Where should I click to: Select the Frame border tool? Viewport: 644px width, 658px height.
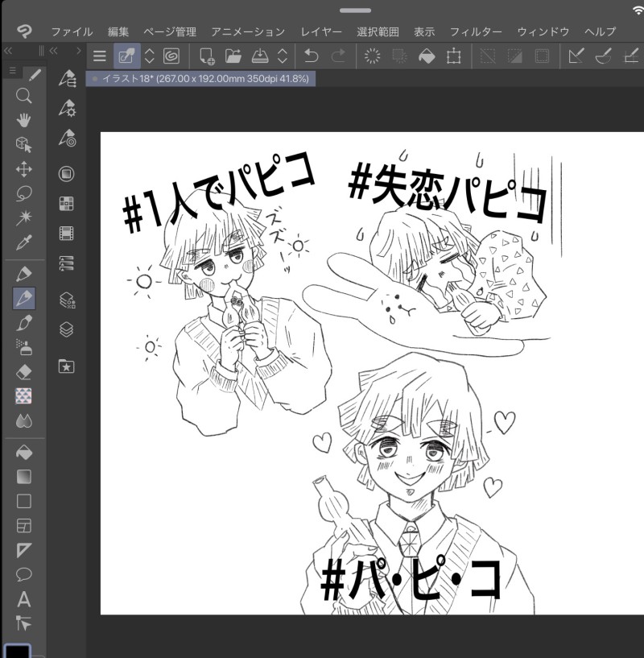[24, 526]
